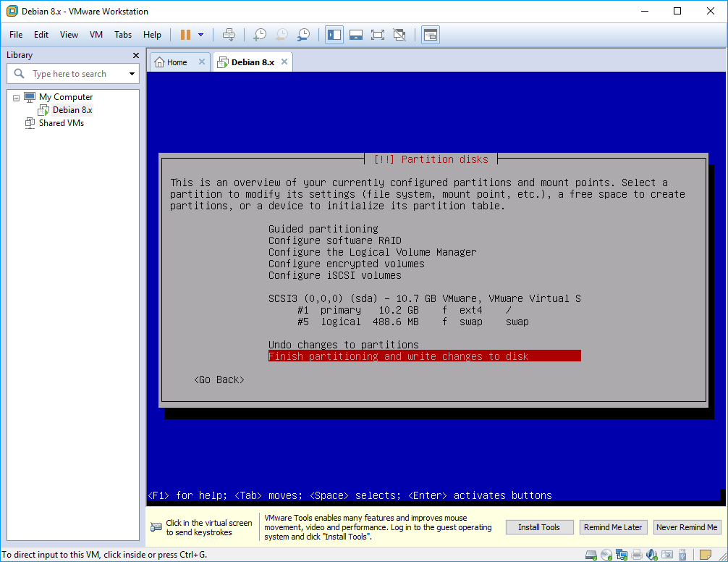Open the power options dropdown arrow

coord(200,35)
